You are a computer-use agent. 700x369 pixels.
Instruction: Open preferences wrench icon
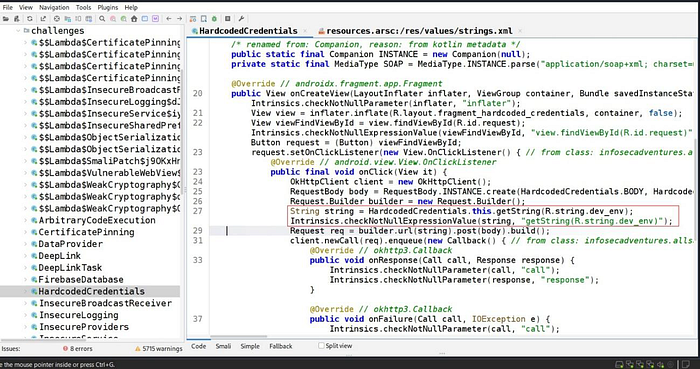point(241,19)
